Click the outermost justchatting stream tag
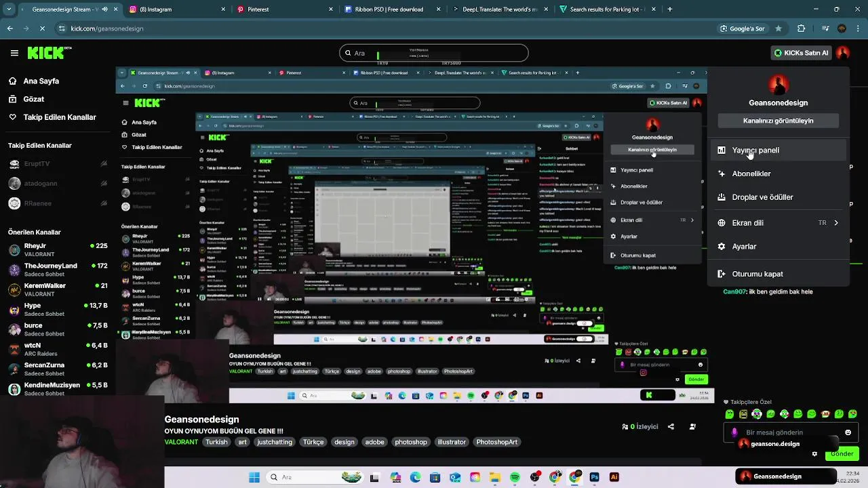The height and width of the screenshot is (488, 868). pos(275,442)
